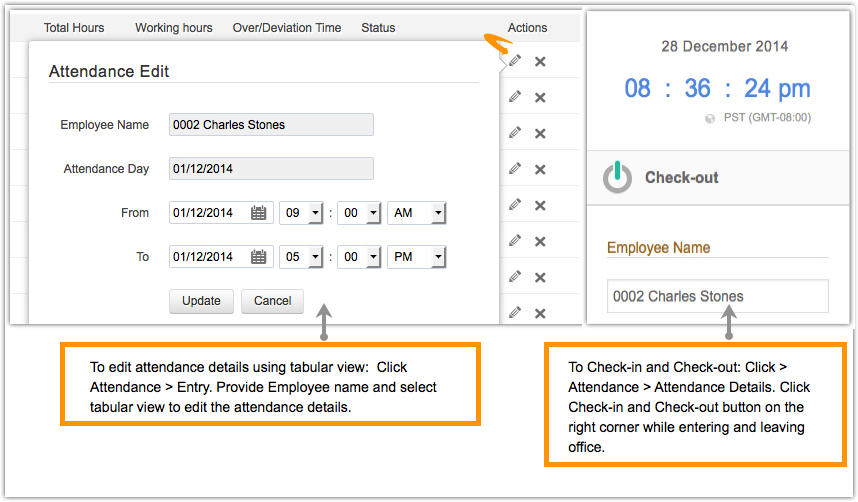Click the brown Employee Name heading in check-out panel
The image size is (858, 502).
click(x=659, y=248)
